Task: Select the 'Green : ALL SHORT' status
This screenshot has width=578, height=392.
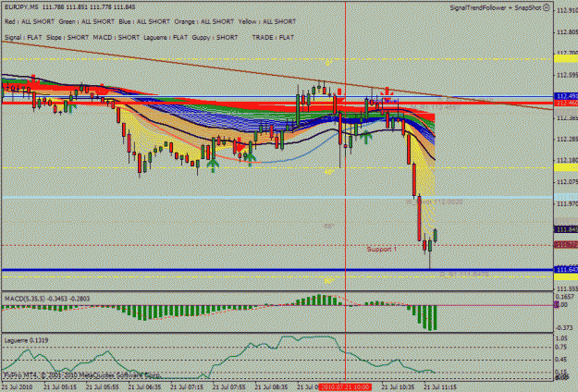Action: (x=87, y=22)
